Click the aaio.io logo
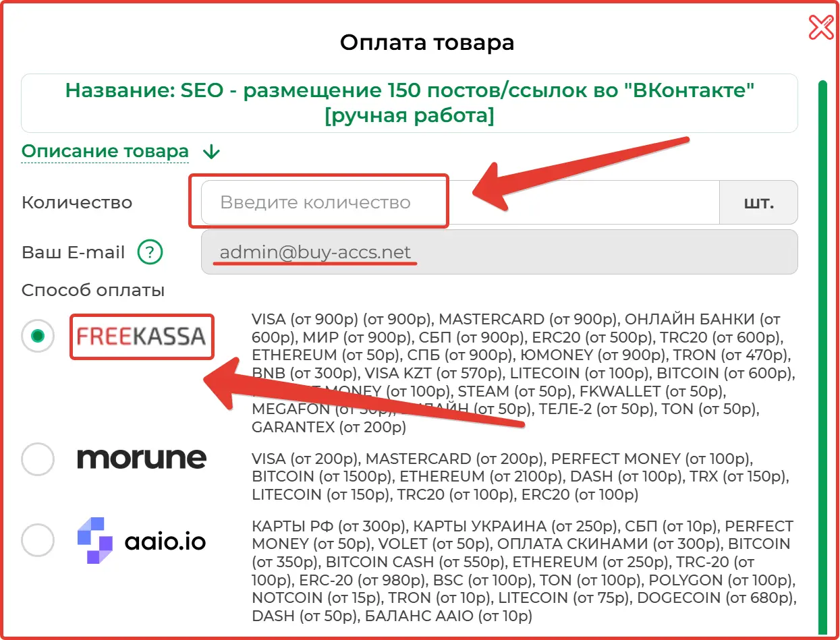 142,540
